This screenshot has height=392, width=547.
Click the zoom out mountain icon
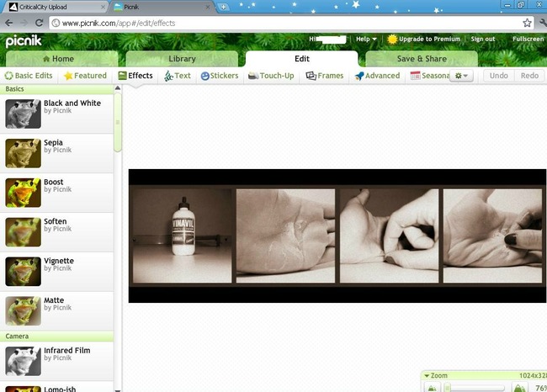click(x=432, y=388)
